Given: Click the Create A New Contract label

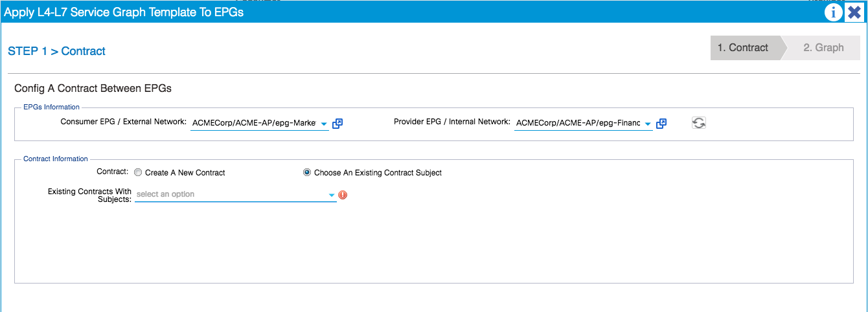Looking at the screenshot, I should [185, 173].
